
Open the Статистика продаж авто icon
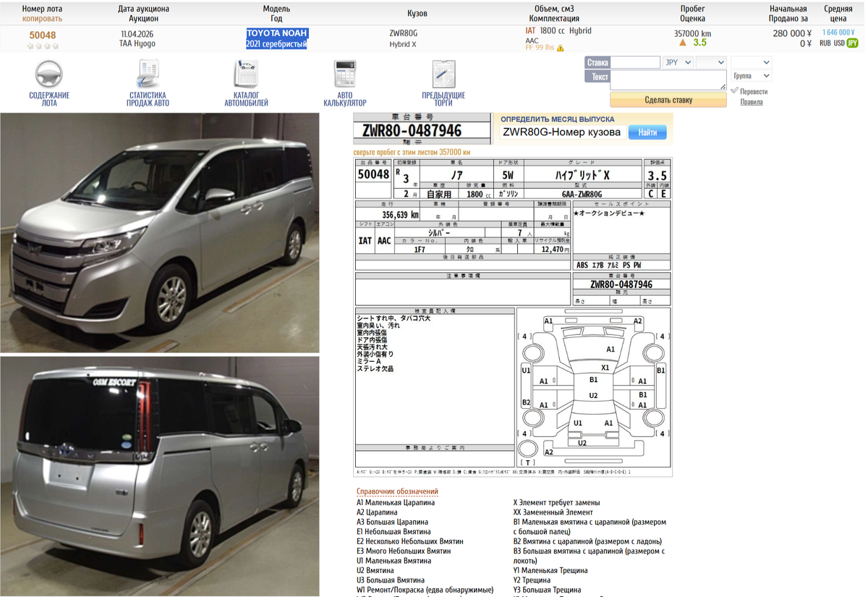point(148,74)
